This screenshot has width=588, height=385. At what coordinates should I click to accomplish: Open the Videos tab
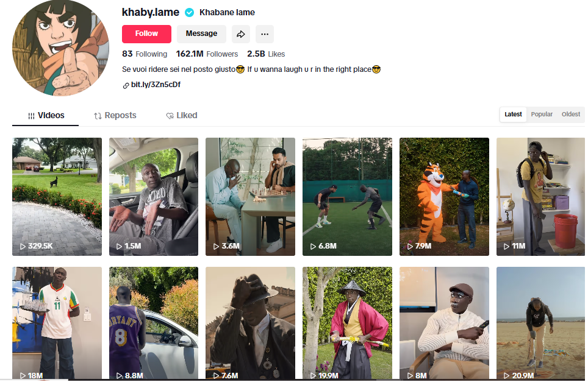click(46, 115)
